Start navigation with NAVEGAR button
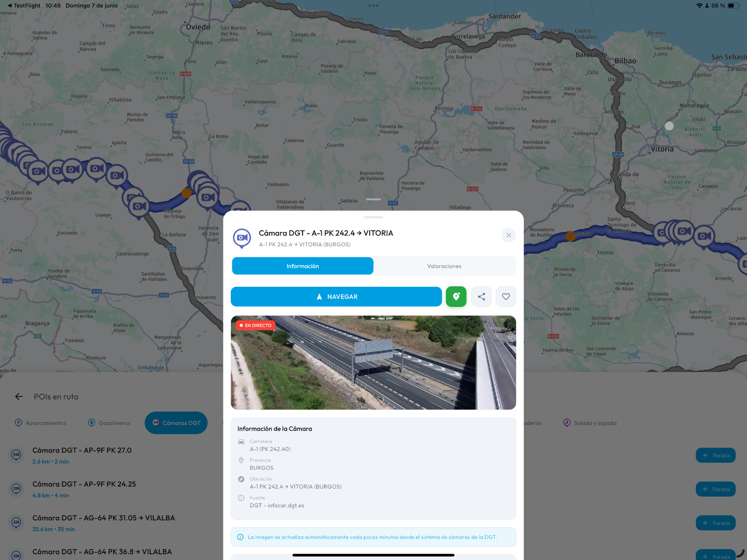Viewport: 747px width, 560px height. pyautogui.click(x=336, y=297)
